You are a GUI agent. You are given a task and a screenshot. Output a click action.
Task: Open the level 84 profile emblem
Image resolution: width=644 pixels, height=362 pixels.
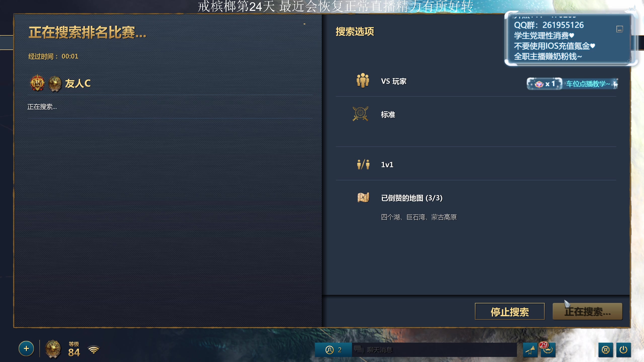pos(53,349)
